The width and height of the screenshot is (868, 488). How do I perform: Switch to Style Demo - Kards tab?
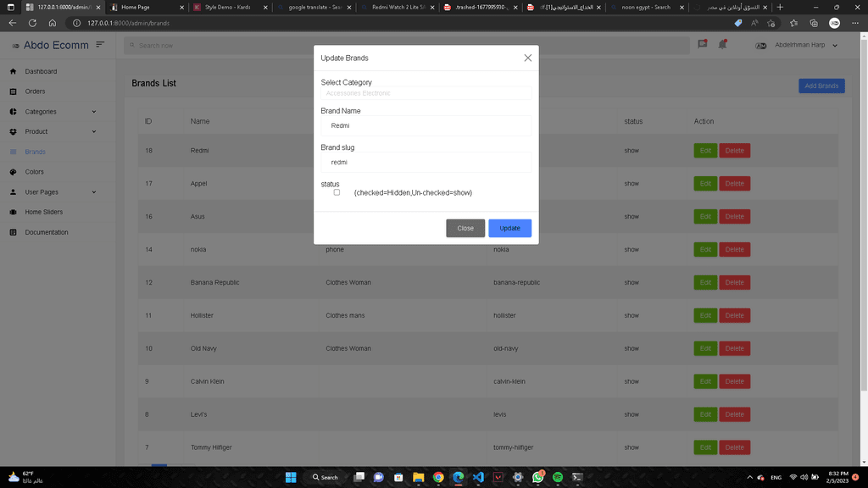230,7
